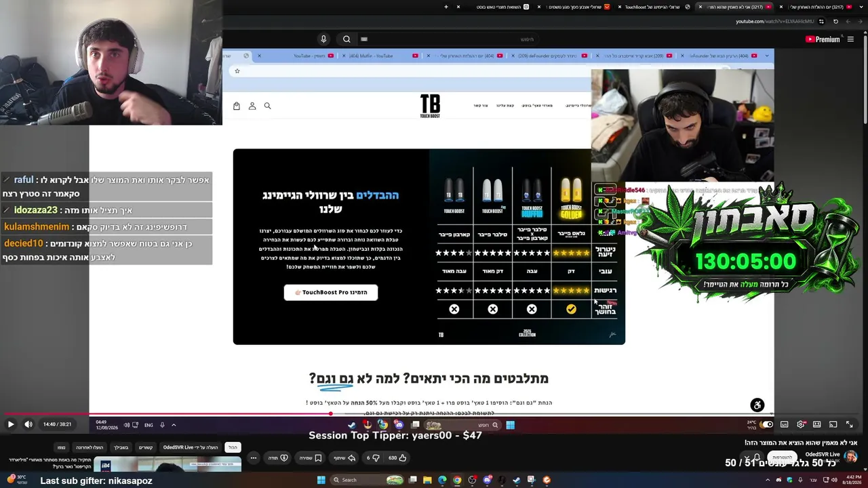The width and height of the screenshot is (868, 488).
Task: Click the taskbar clock showing 4:42 PM
Action: coord(852,479)
